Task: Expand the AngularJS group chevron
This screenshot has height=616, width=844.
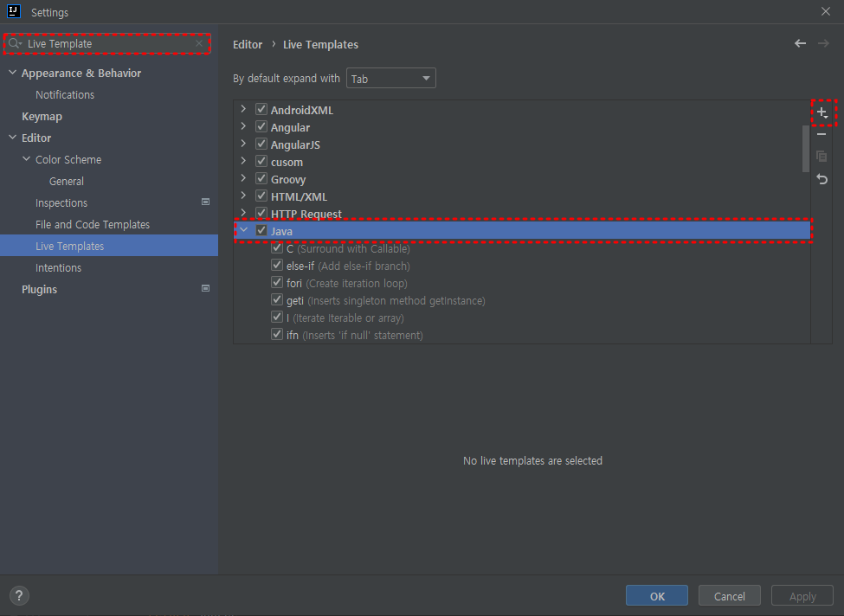Action: click(243, 144)
